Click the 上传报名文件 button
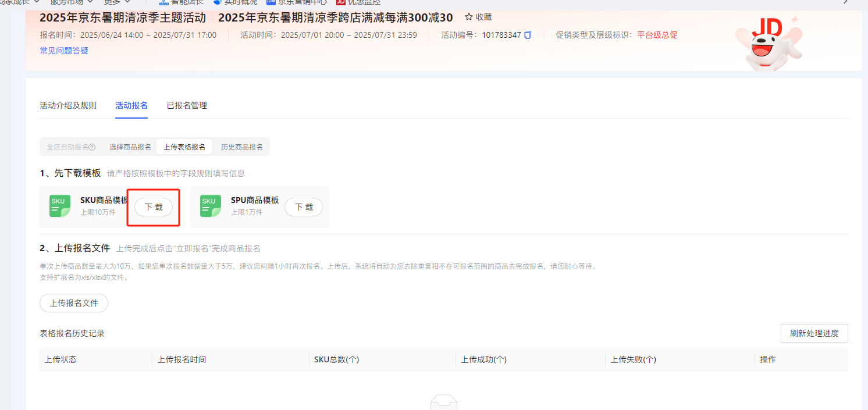 [74, 303]
